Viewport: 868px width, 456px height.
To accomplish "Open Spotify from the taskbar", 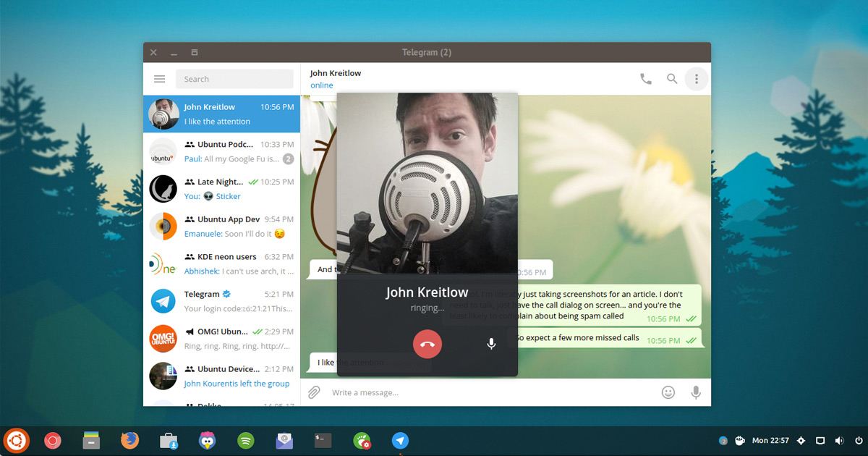I will tap(246, 440).
